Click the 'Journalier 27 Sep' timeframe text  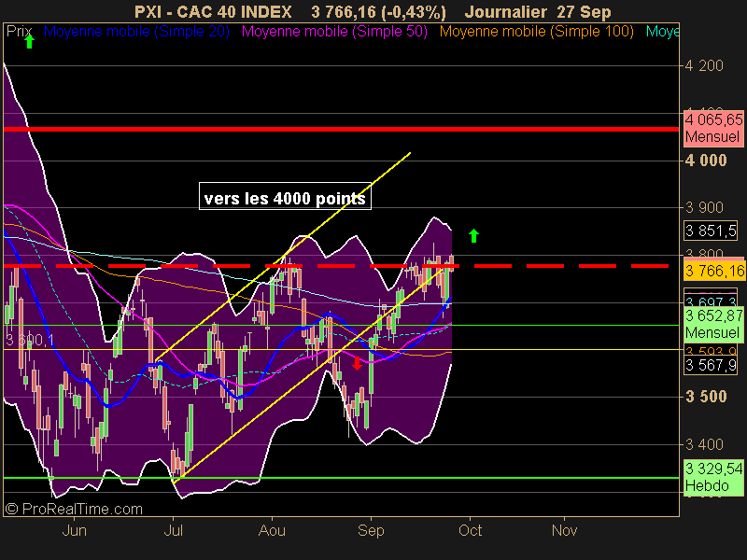(x=538, y=12)
